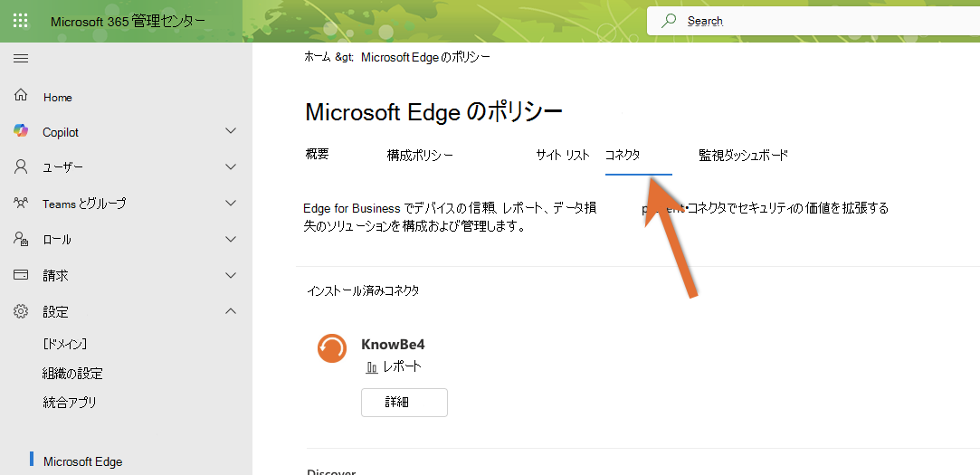Click the レポート label under KnowBe4
This screenshot has width=980, height=475.
pos(402,366)
